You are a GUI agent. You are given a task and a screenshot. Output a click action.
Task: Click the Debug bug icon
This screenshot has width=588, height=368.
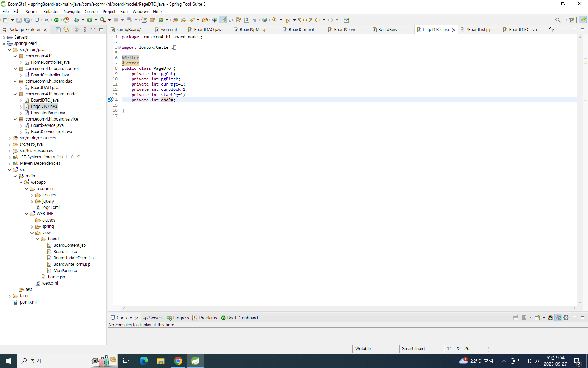(77, 20)
